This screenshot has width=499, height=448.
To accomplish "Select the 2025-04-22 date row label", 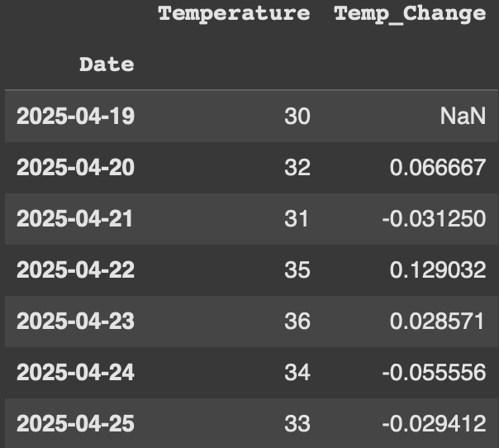I will tap(75, 269).
